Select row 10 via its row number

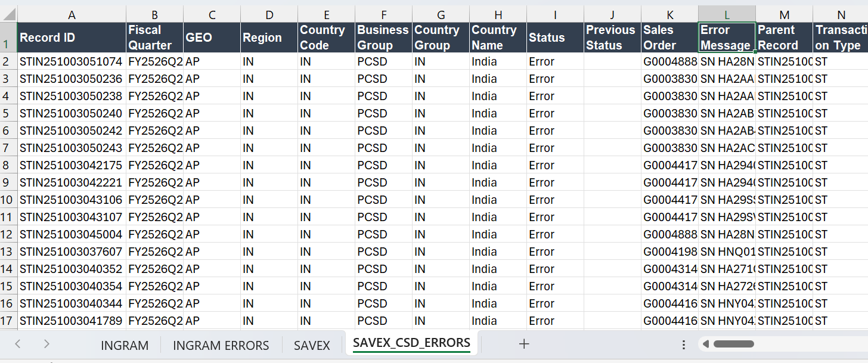(8, 200)
